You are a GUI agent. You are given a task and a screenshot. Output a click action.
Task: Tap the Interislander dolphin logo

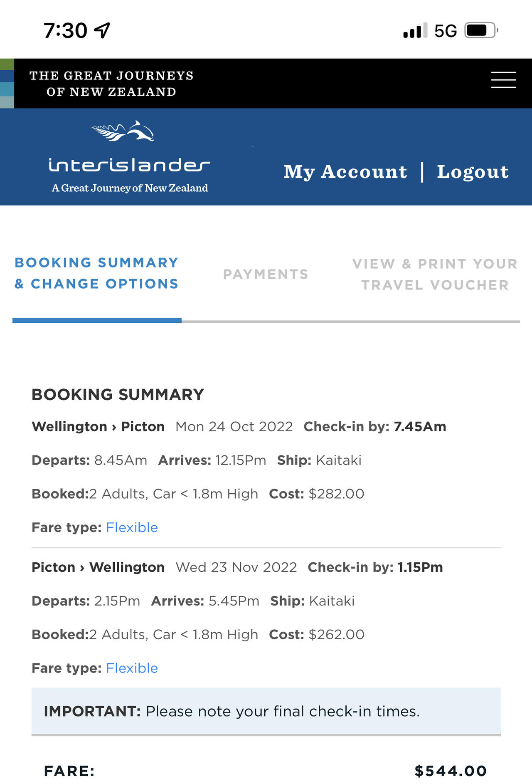click(123, 131)
